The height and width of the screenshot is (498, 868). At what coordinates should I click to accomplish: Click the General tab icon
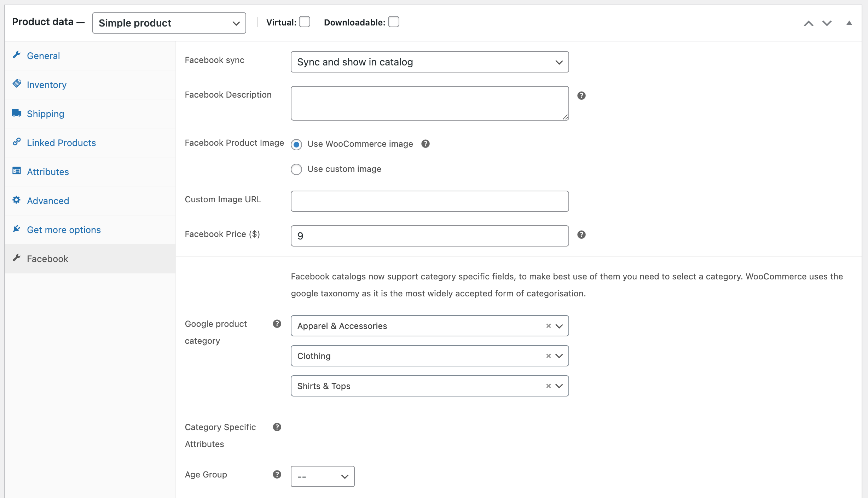(x=17, y=55)
